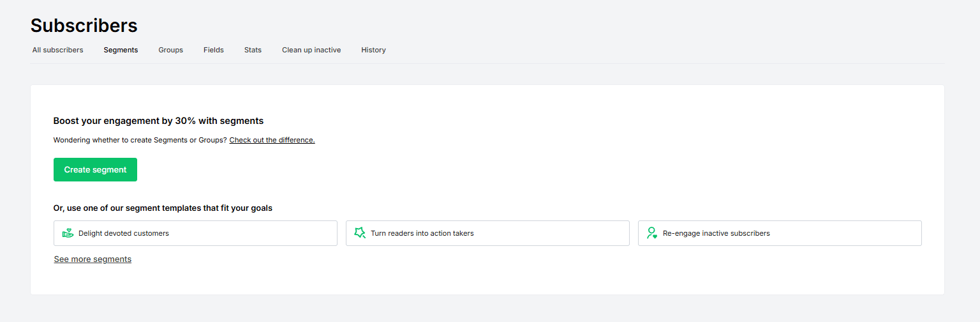980x322 pixels.
Task: Click the Boost your engagement by 30% heading
Action: tap(158, 121)
